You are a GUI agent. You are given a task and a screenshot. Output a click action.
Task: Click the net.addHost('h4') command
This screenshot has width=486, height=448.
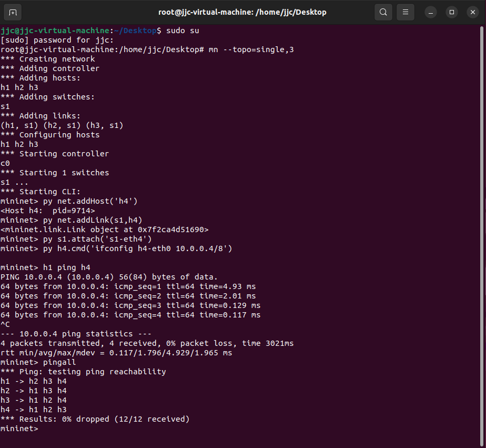pos(90,201)
